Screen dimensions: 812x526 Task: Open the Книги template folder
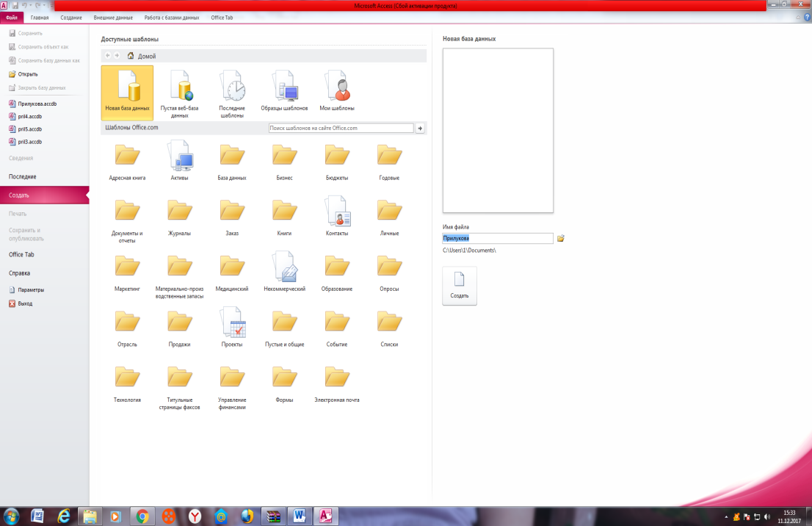pyautogui.click(x=284, y=217)
